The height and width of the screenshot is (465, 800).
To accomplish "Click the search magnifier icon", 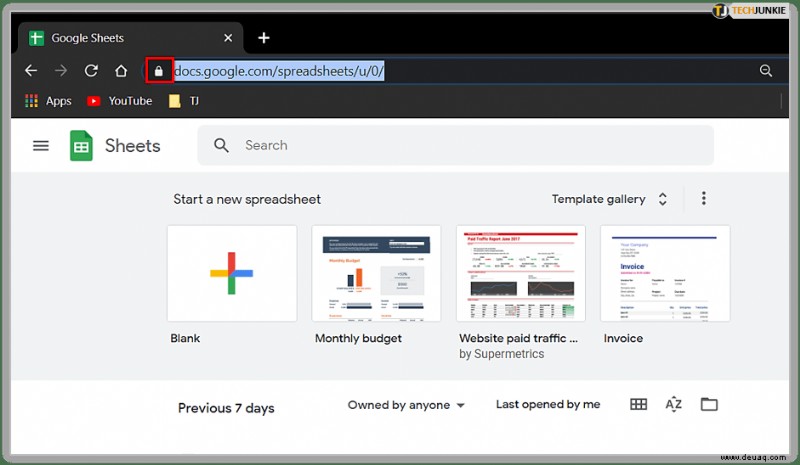I will point(221,145).
